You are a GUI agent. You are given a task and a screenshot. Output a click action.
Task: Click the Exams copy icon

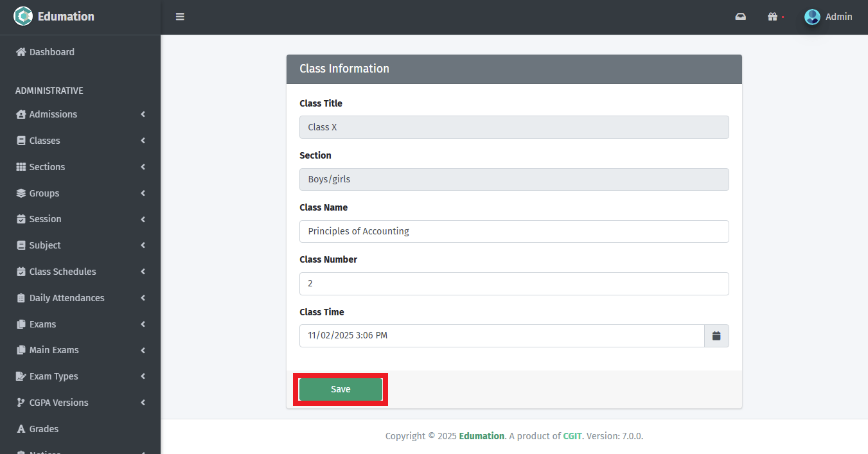pyautogui.click(x=21, y=324)
